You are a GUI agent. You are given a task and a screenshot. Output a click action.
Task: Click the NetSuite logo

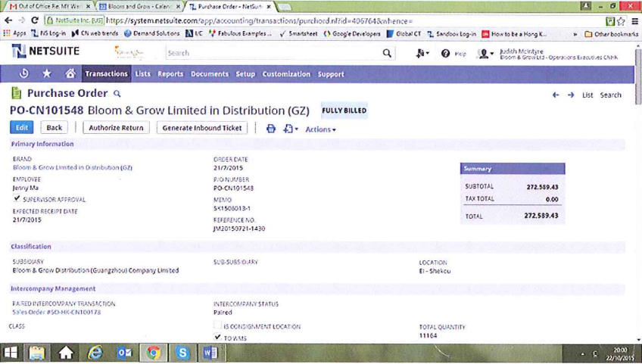[45, 51]
